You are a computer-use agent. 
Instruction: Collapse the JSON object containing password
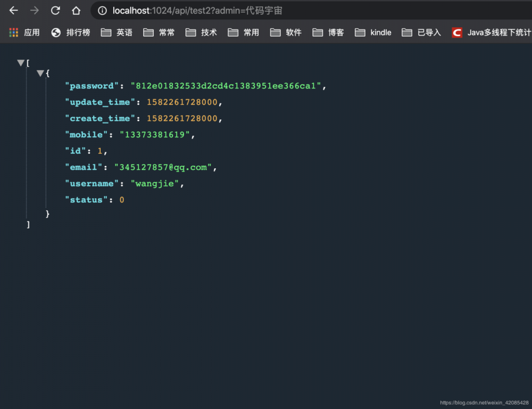(40, 73)
